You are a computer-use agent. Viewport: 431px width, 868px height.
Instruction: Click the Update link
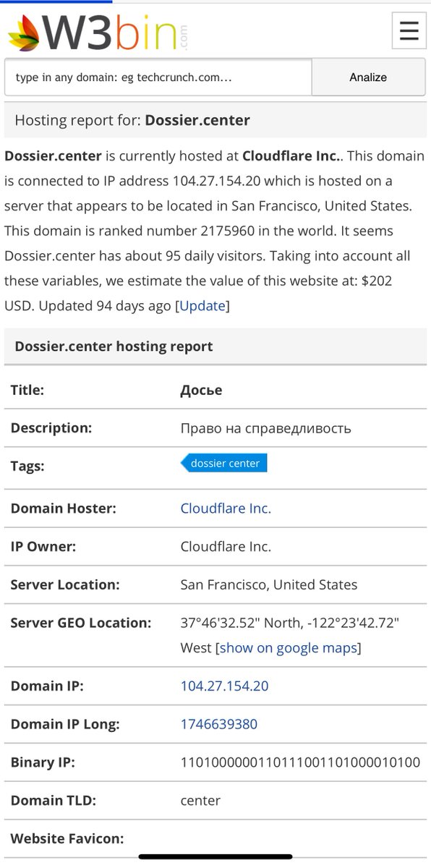tap(202, 305)
